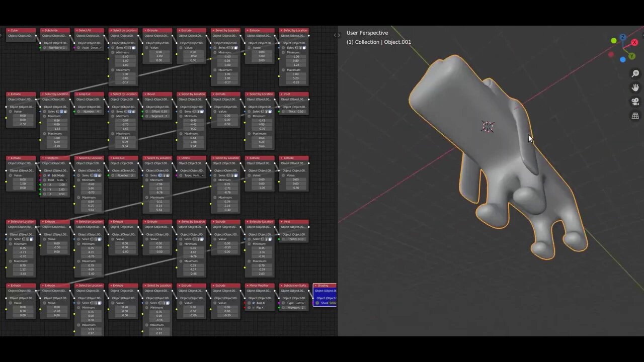Click socket icon beside Mirror Modifier Flip X
The image size is (644, 362).
(x=249, y=308)
